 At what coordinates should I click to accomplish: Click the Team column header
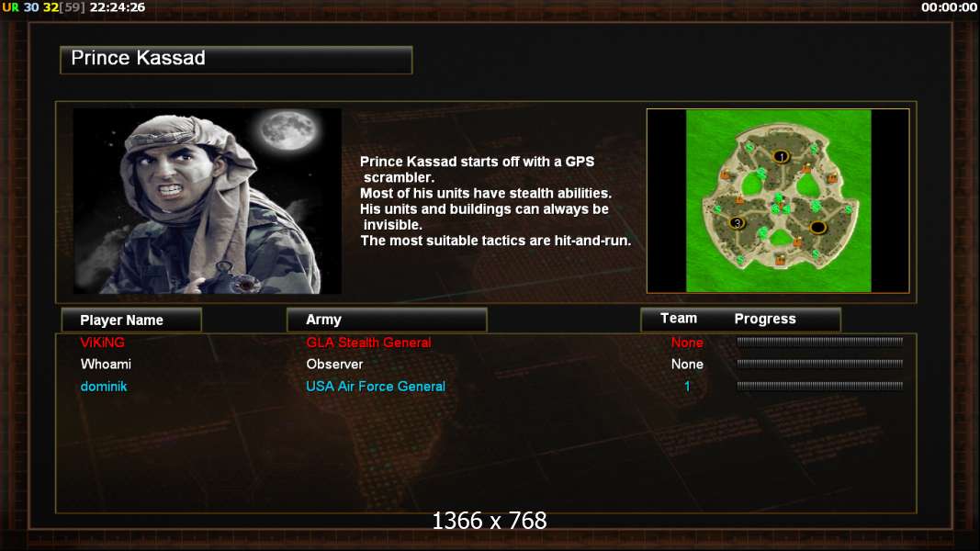tap(679, 319)
